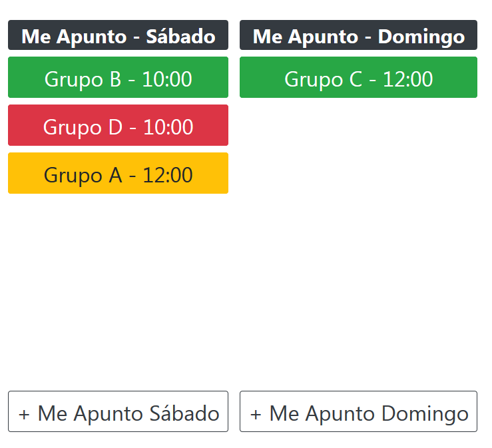Viewport: 492px width, 448px height.
Task: Click the plus sign on Me Apunto Sábado
Action: click(25, 414)
